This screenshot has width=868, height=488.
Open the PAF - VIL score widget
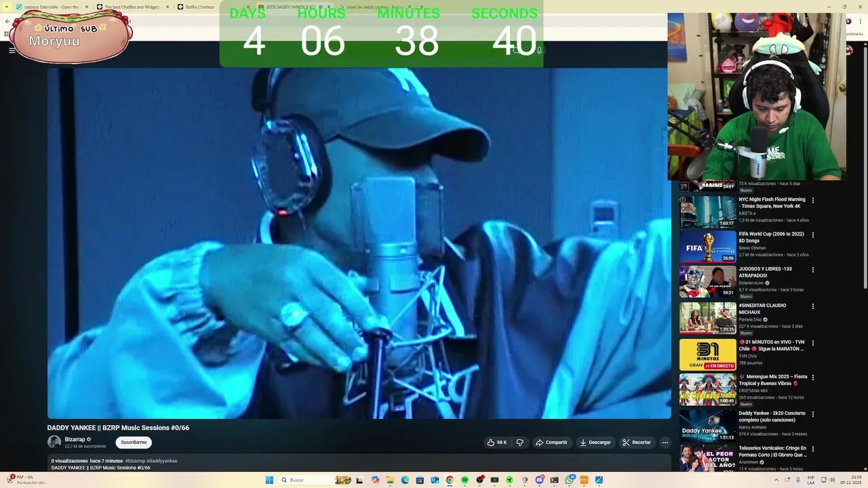[27, 480]
